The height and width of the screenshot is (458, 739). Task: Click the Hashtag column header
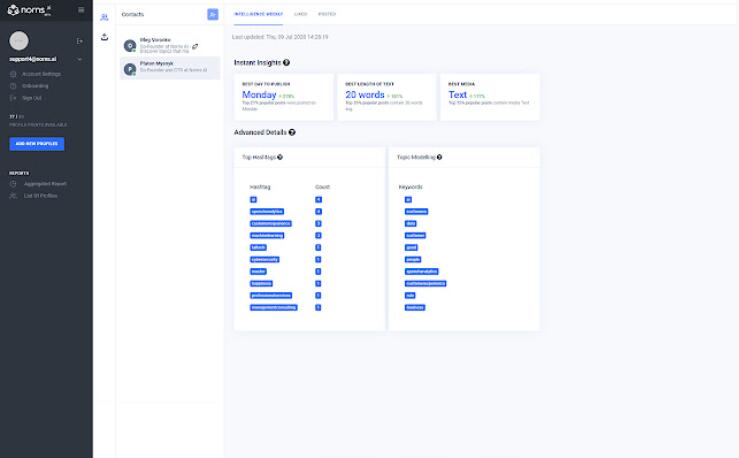click(x=260, y=187)
